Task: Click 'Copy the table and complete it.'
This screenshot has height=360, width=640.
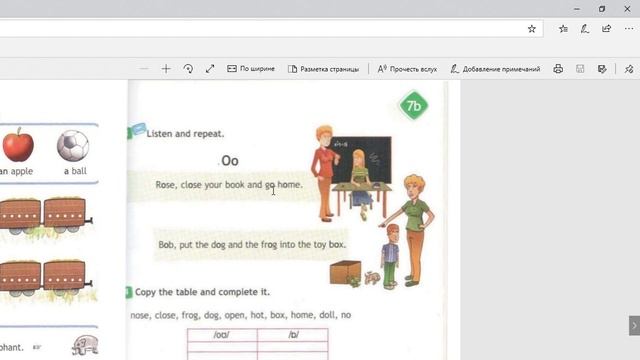Action: (x=202, y=292)
